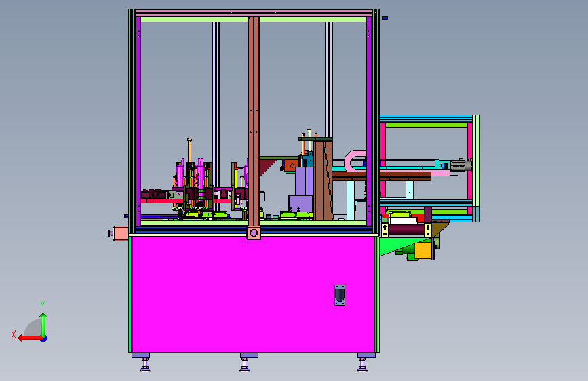Select the tall brown tower column right of center
588x381 pixels.
(324, 180)
